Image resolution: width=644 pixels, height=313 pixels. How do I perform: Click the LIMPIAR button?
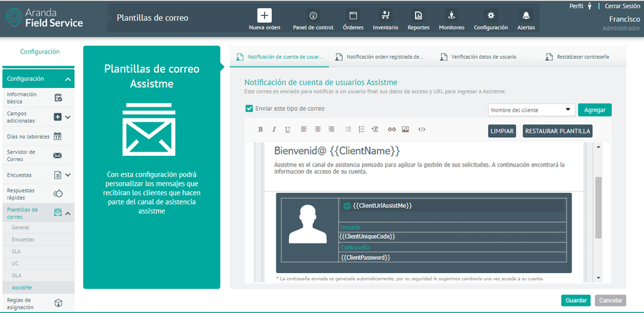502,131
